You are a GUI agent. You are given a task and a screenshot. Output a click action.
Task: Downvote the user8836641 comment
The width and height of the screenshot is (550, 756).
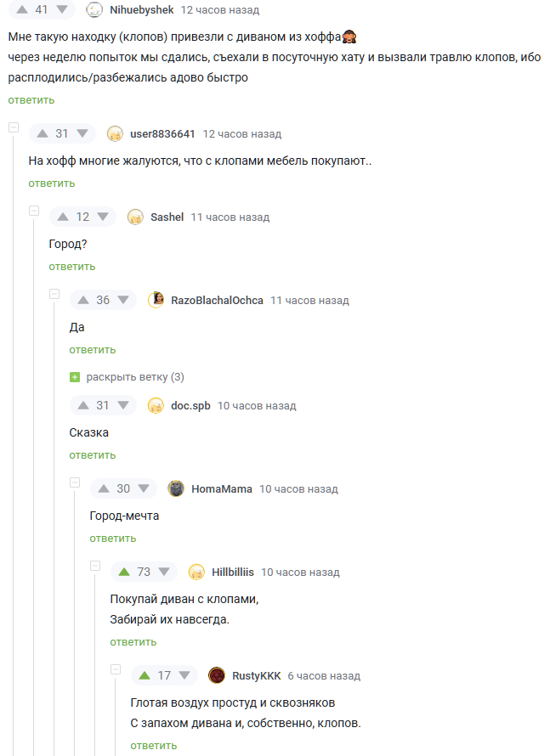tap(82, 133)
